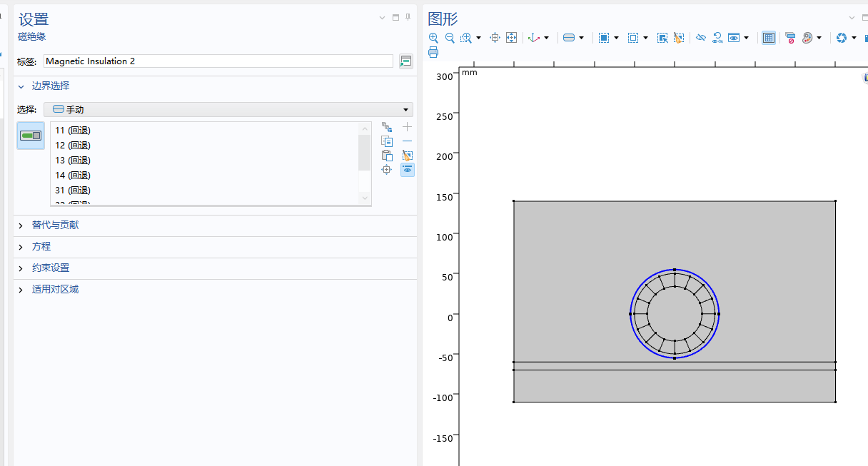Open deselect box dropdown arrow
The height and width of the screenshot is (466, 868).
click(645, 38)
